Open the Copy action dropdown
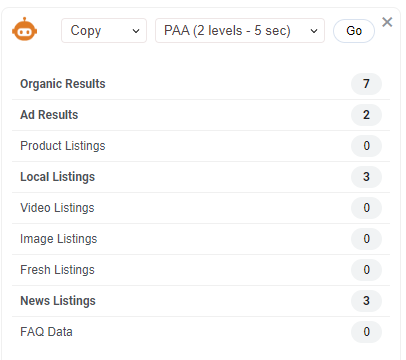 [104, 31]
